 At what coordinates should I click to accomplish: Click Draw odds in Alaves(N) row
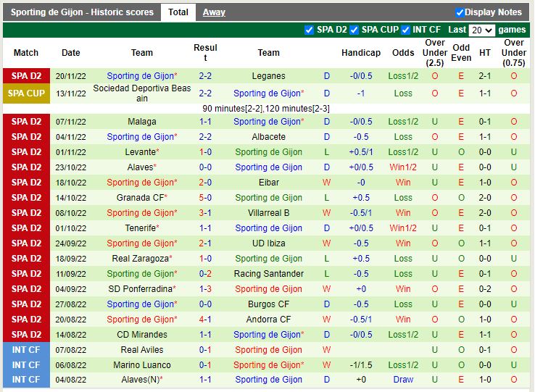click(403, 380)
